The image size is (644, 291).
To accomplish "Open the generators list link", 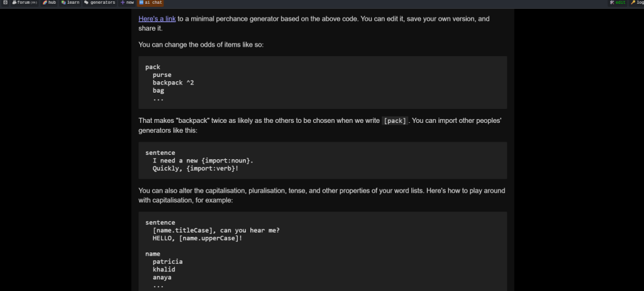I will click(x=103, y=3).
